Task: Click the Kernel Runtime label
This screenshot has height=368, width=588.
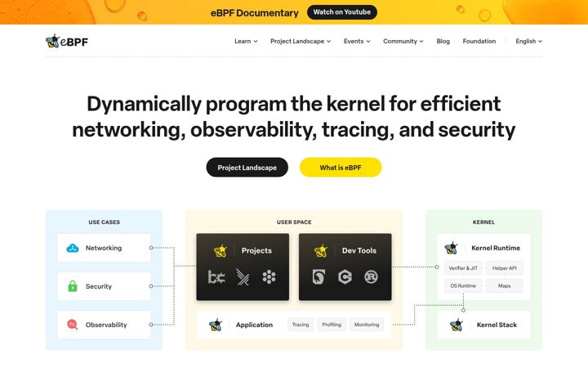Action: [x=496, y=248]
